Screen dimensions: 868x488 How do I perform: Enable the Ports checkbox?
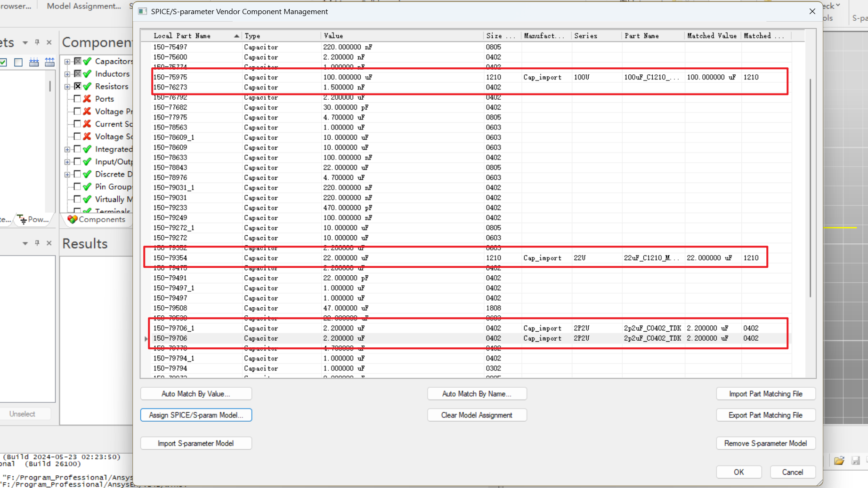click(x=78, y=99)
